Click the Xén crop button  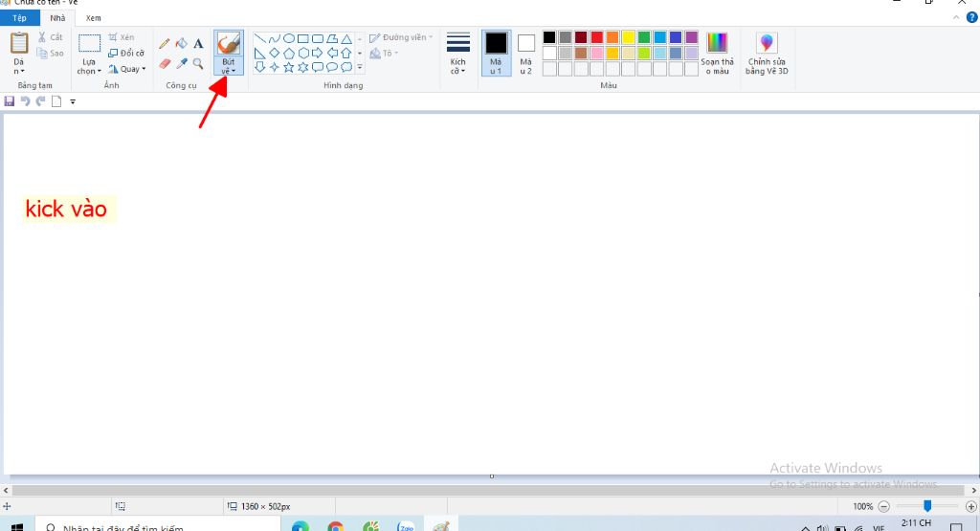pos(122,37)
